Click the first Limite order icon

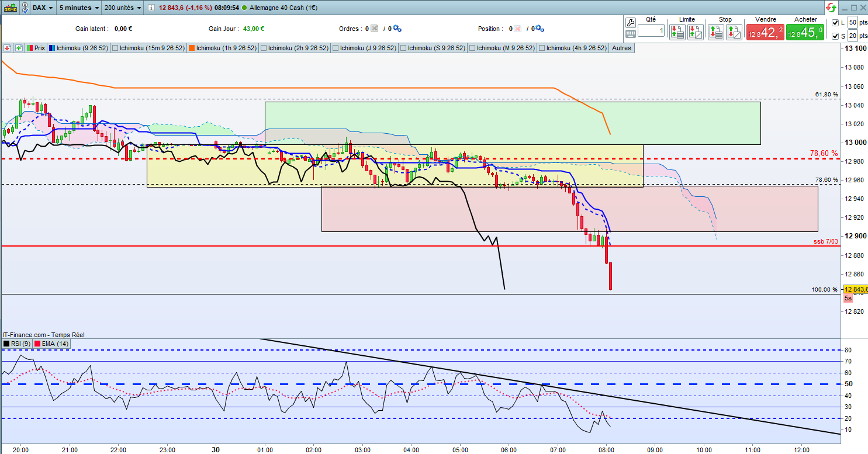pos(678,32)
